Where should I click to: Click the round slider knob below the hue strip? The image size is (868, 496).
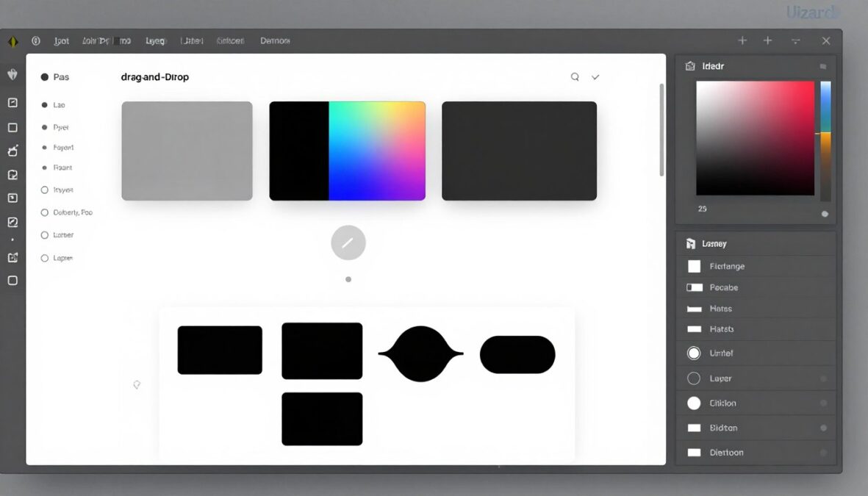click(x=825, y=215)
